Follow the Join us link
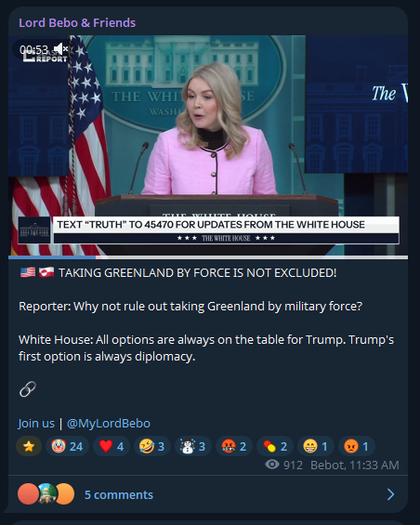Viewport: 420px width, 525px height. [36, 423]
